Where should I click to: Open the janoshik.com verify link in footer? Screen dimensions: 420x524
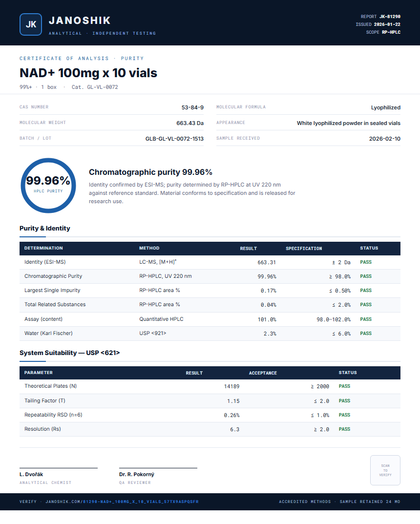tap(122, 502)
